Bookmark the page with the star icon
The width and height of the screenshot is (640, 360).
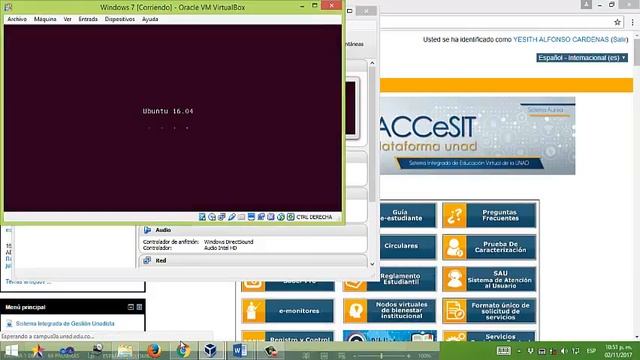pos(618,22)
